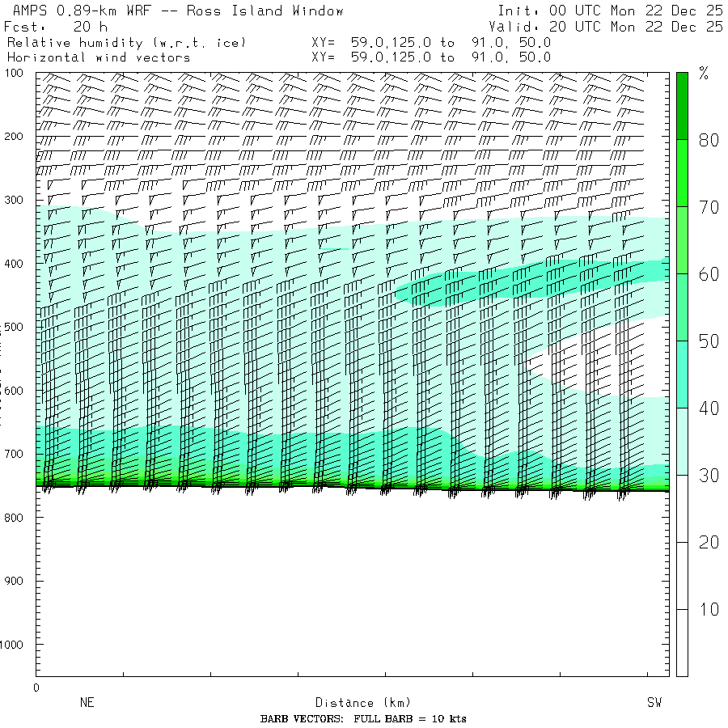
Task: Click the white 20–30 colorbar segment
Action: (682, 509)
